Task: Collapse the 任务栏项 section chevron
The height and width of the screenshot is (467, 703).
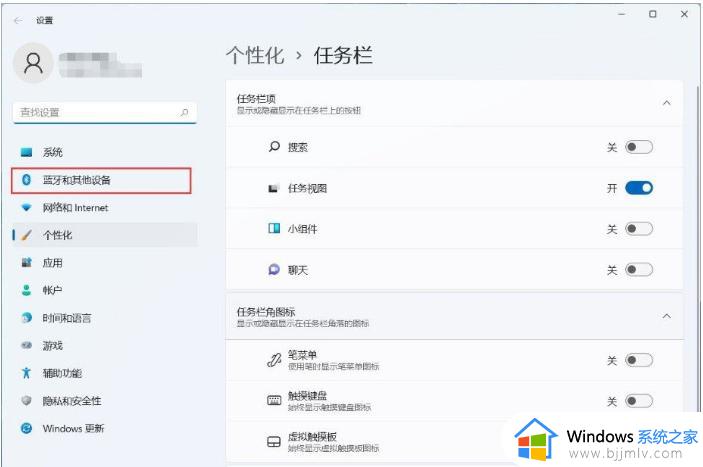Action: tap(667, 103)
